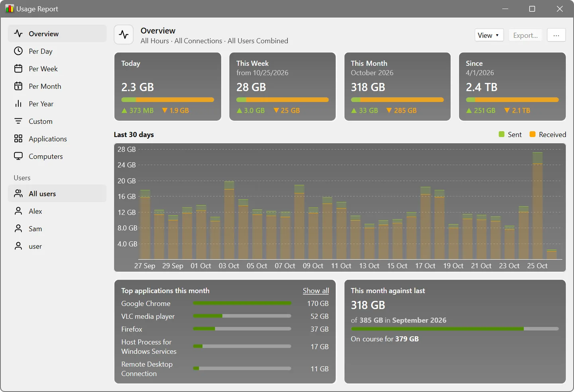The height and width of the screenshot is (392, 574).
Task: Select All users in the Users list
Action: (x=57, y=194)
